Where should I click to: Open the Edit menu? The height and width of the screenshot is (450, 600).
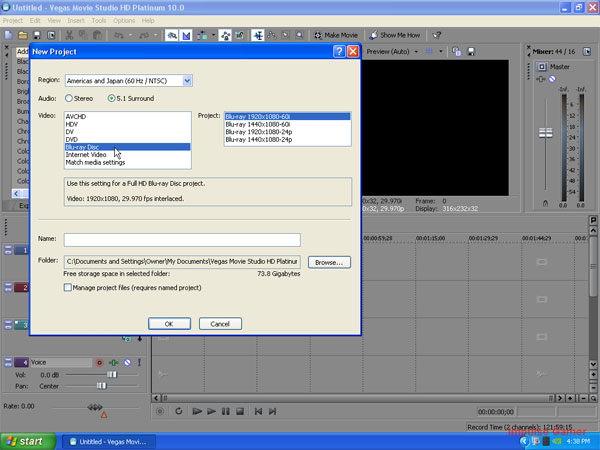pyautogui.click(x=35, y=21)
